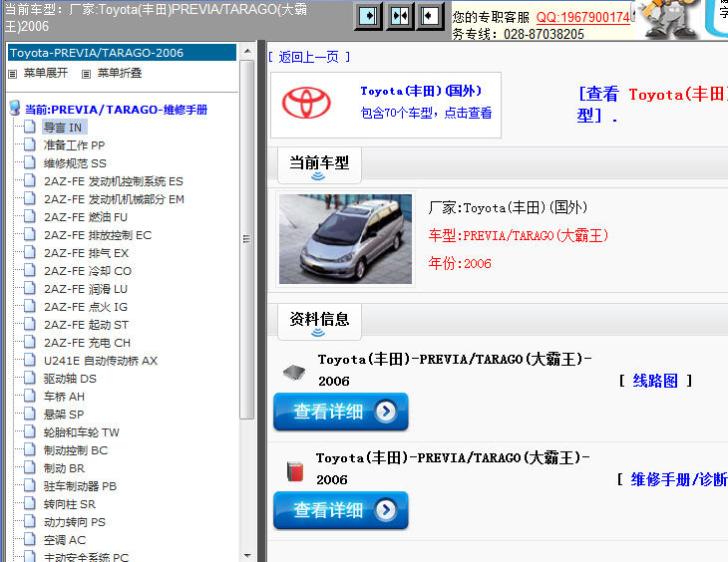Click the computer icon beside 当前:PREVIA/TARAGO

point(15,109)
